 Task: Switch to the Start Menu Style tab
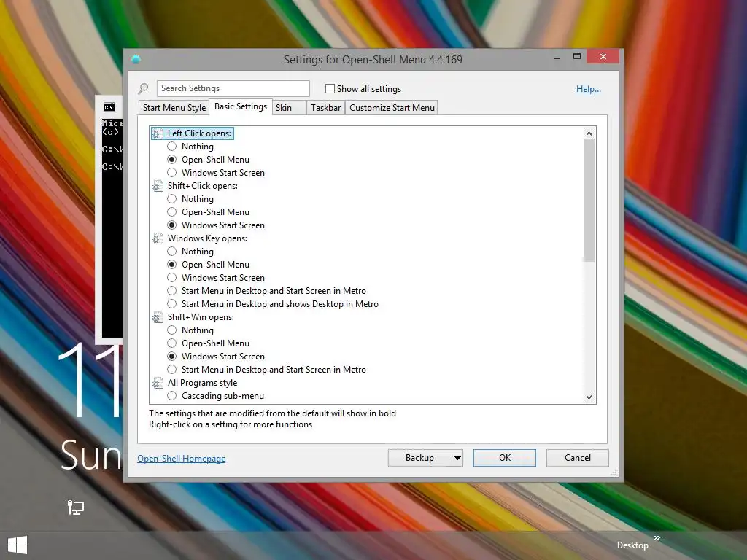[174, 108]
